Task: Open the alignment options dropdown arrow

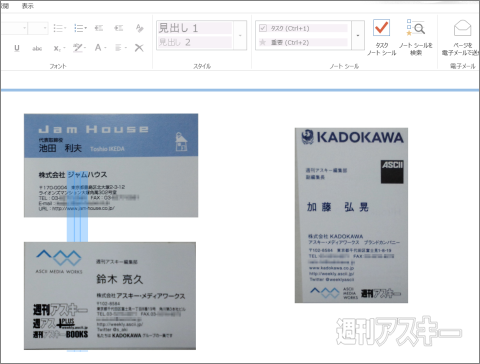Action: pyautogui.click(x=125, y=48)
